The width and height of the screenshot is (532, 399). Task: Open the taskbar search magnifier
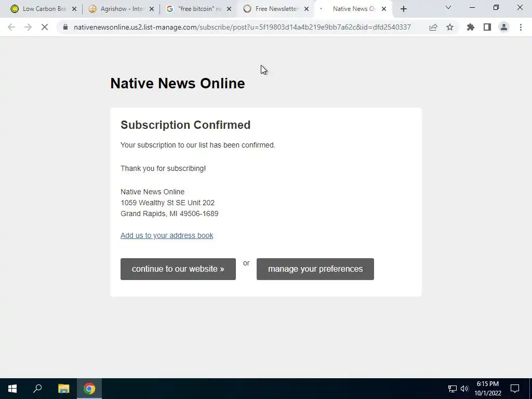pyautogui.click(x=37, y=389)
